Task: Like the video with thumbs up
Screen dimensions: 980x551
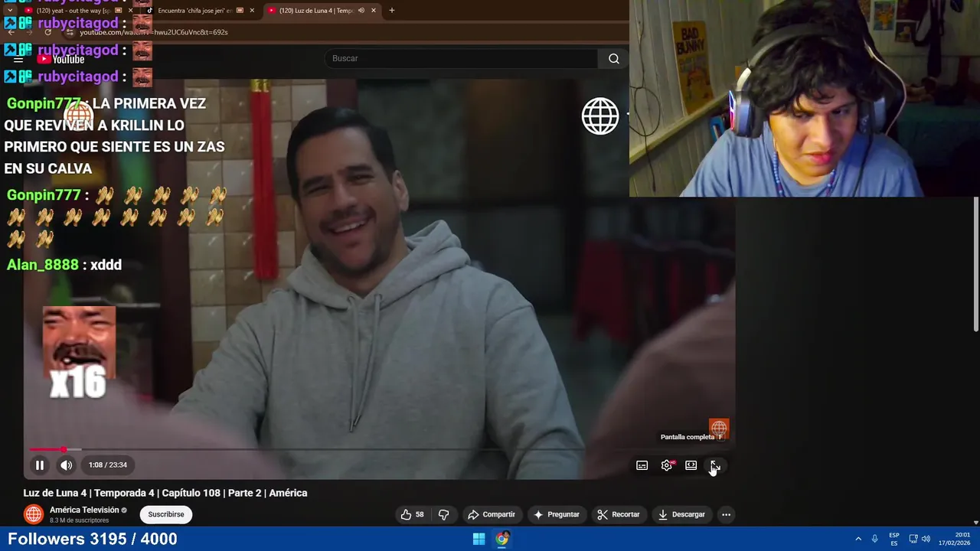Action: [412, 514]
